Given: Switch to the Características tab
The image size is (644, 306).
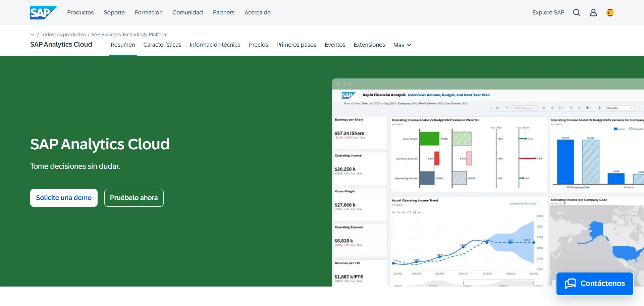Looking at the screenshot, I should (162, 45).
